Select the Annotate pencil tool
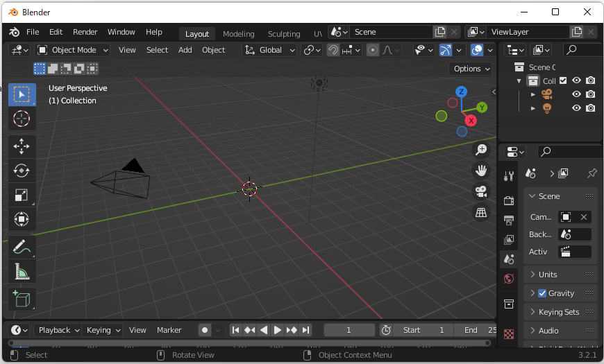The width and height of the screenshot is (604, 364). click(22, 247)
